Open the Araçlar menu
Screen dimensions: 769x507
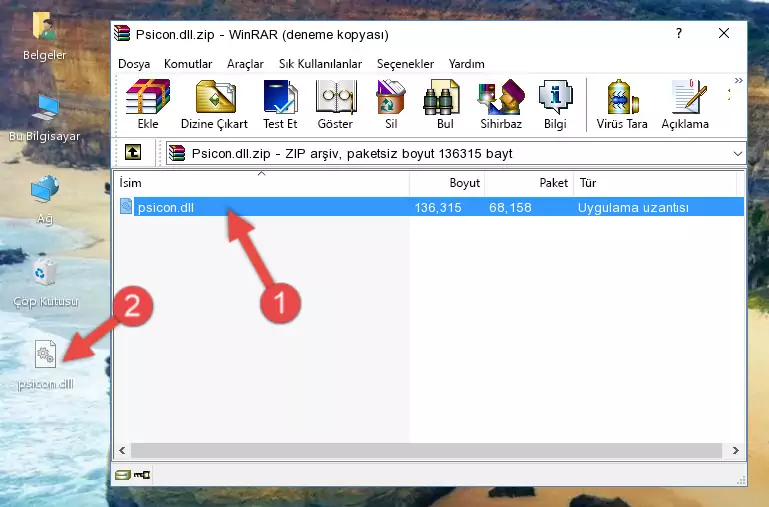click(245, 64)
